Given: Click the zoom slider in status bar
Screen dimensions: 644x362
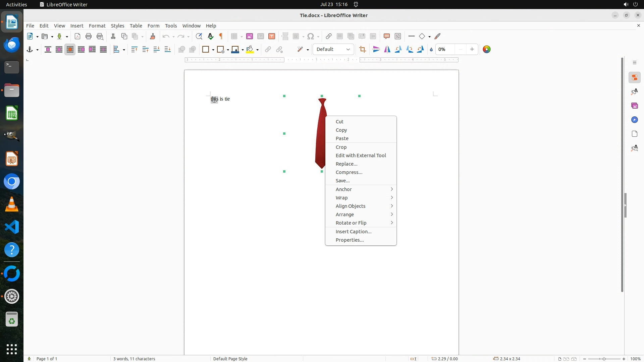Looking at the screenshot, I should [x=604, y=359].
